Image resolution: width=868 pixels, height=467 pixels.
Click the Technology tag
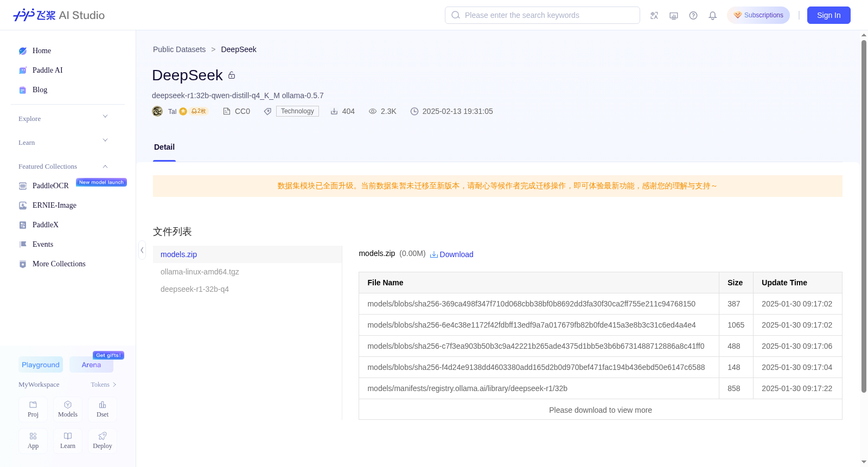tap(297, 111)
